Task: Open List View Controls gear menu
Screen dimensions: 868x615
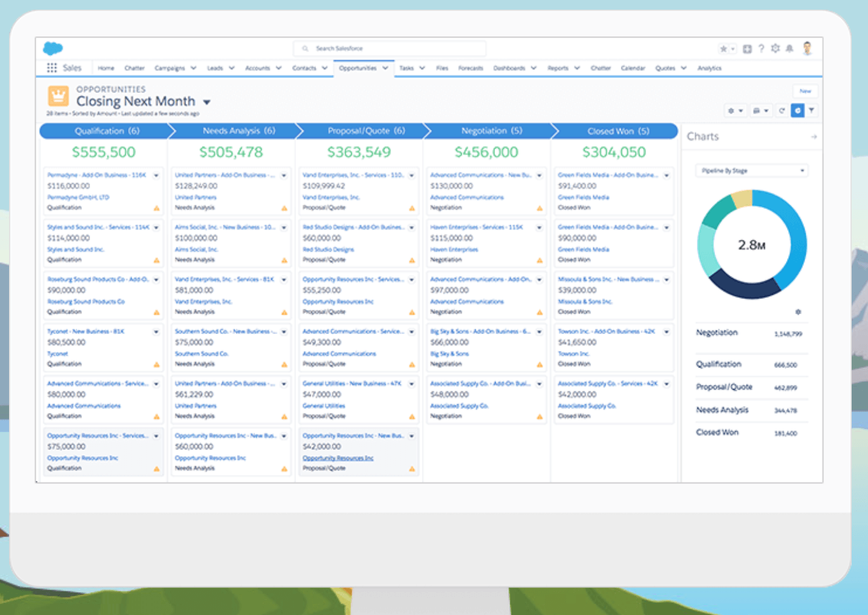Action: click(x=735, y=111)
